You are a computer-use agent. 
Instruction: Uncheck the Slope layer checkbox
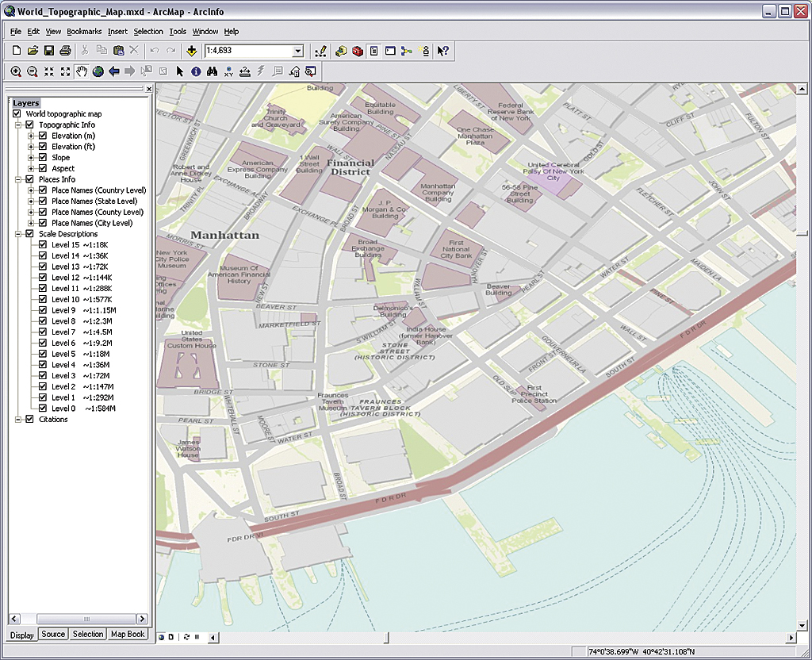tap(43, 158)
